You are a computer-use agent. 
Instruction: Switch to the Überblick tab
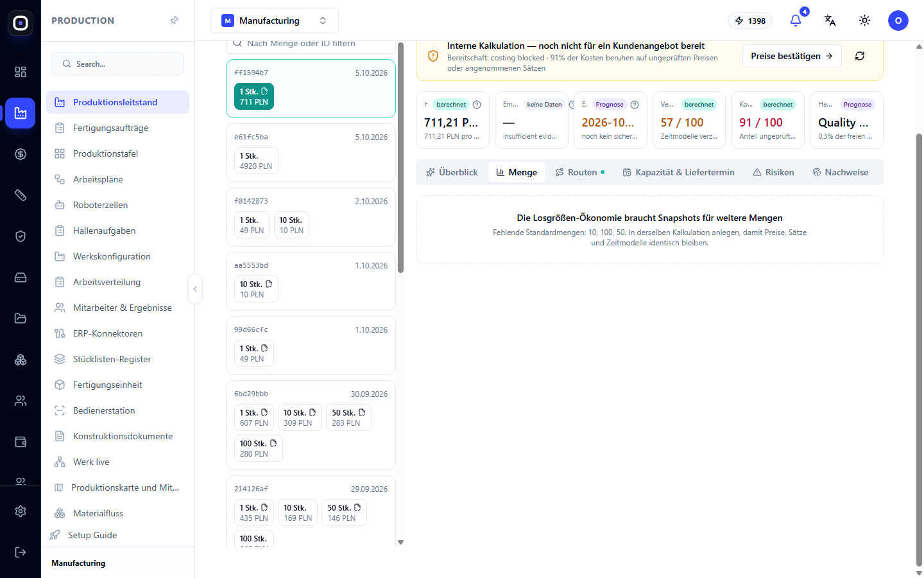(x=452, y=172)
